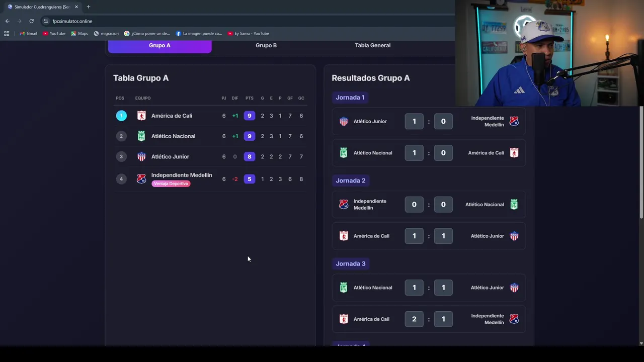Click the PTS column header
Image resolution: width=644 pixels, height=362 pixels.
(250, 98)
